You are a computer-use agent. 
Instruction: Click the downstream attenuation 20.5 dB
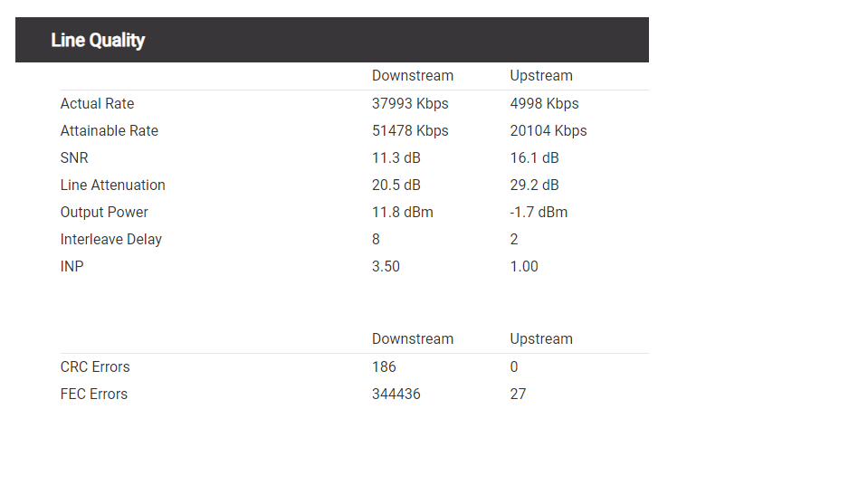pyautogui.click(x=396, y=185)
